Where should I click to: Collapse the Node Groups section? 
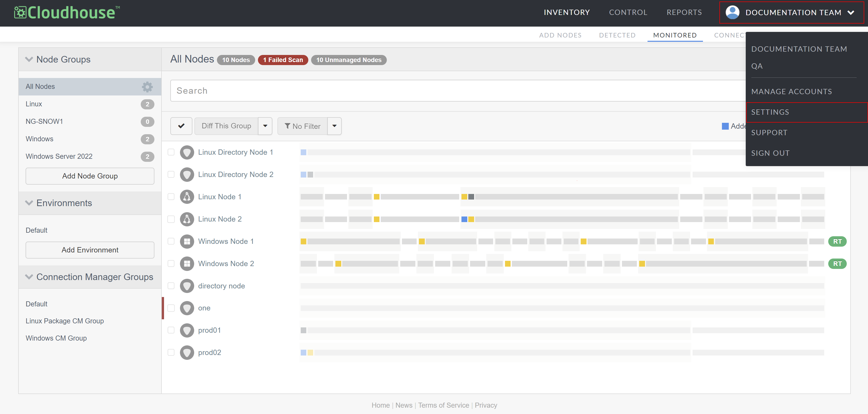(29, 59)
